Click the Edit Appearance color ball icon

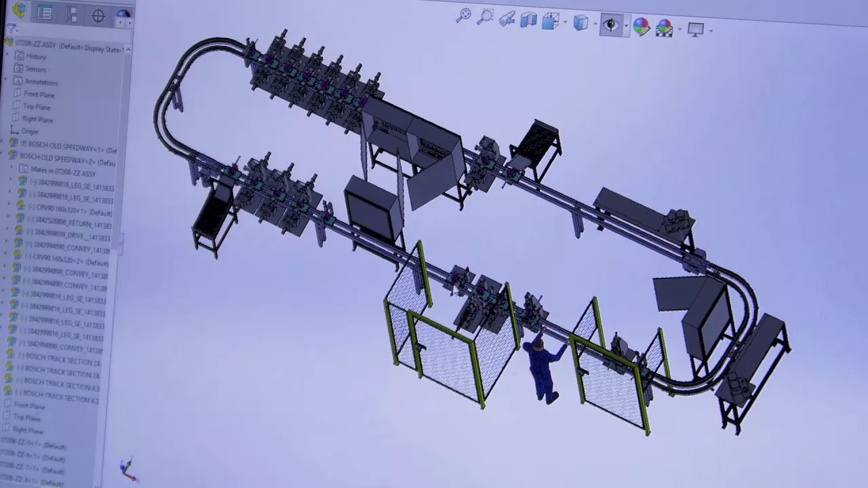click(641, 26)
